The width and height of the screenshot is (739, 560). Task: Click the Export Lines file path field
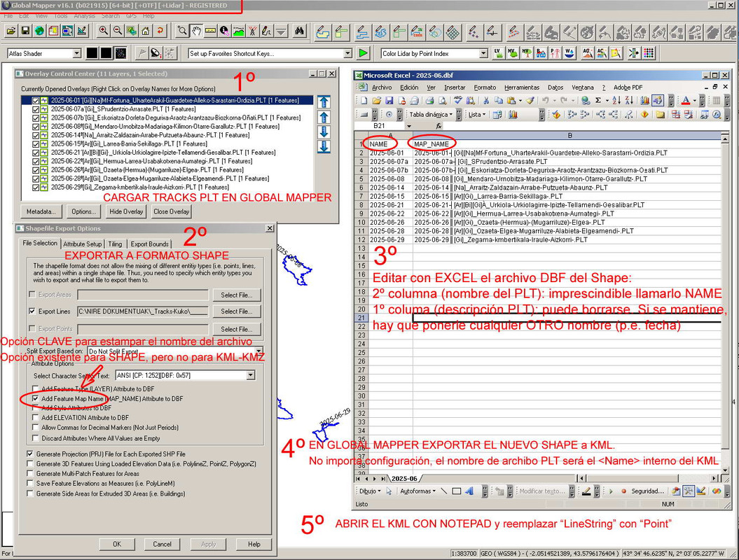(x=143, y=311)
